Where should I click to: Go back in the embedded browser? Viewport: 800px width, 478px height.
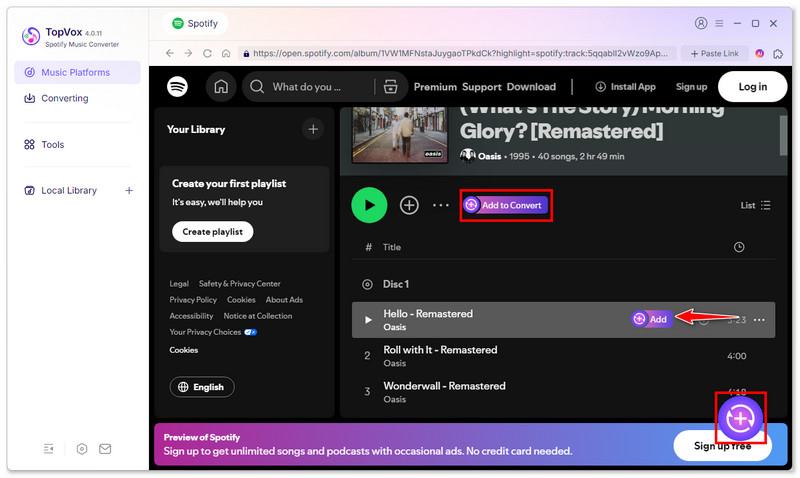coord(170,53)
